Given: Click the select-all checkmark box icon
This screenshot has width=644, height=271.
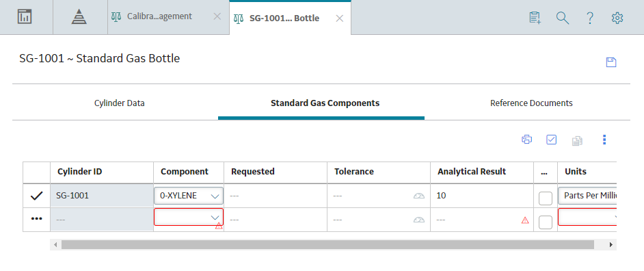Looking at the screenshot, I should point(551,140).
